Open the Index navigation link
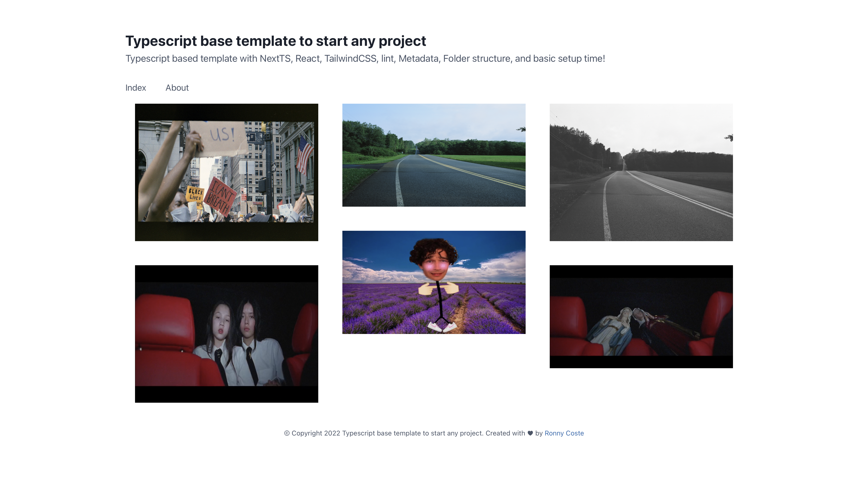 point(135,88)
